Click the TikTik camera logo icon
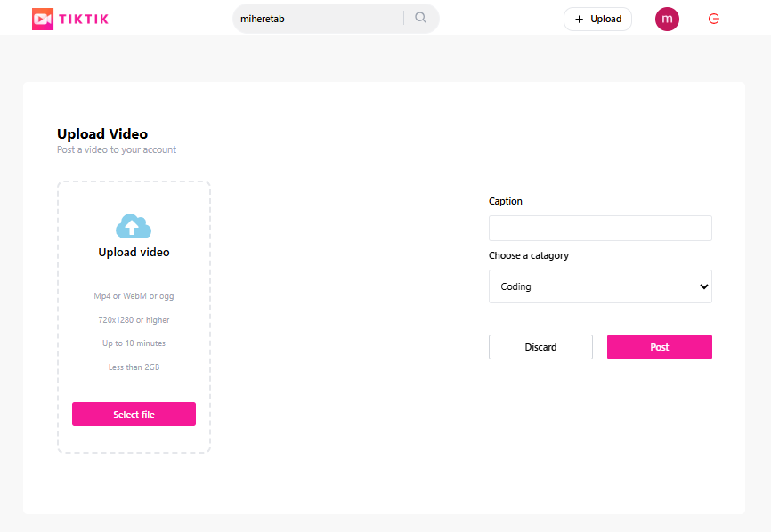Image resolution: width=771 pixels, height=532 pixels. pos(43,19)
